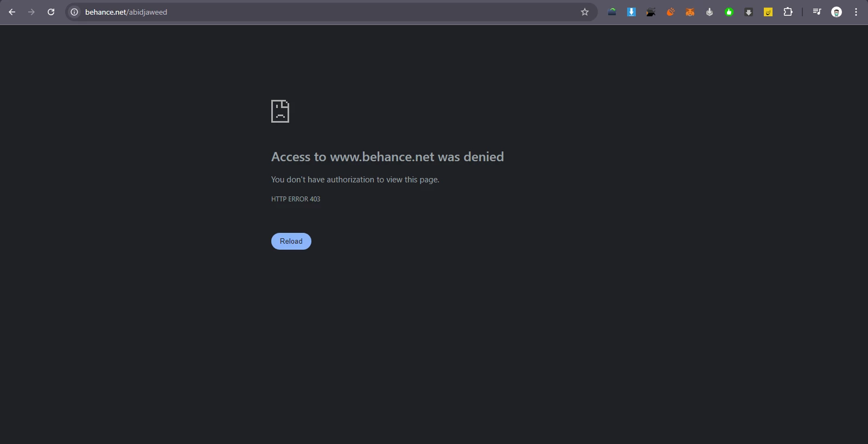The width and height of the screenshot is (868, 444).
Task: Open the dark gray download arrow extension
Action: tap(749, 12)
